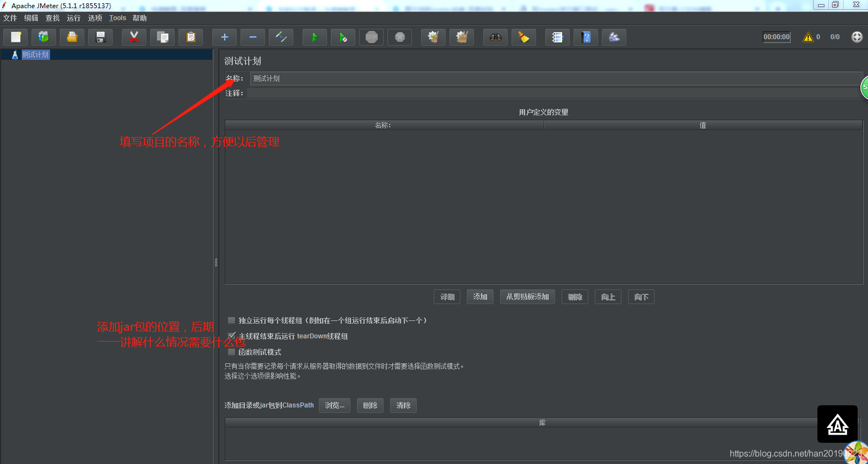The height and width of the screenshot is (464, 868).
Task: Clear results with the broom icon
Action: coord(433,37)
